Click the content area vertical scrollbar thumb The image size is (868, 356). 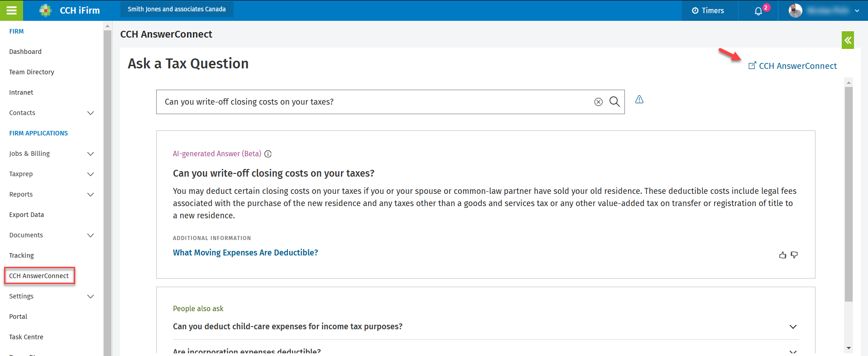click(x=849, y=194)
